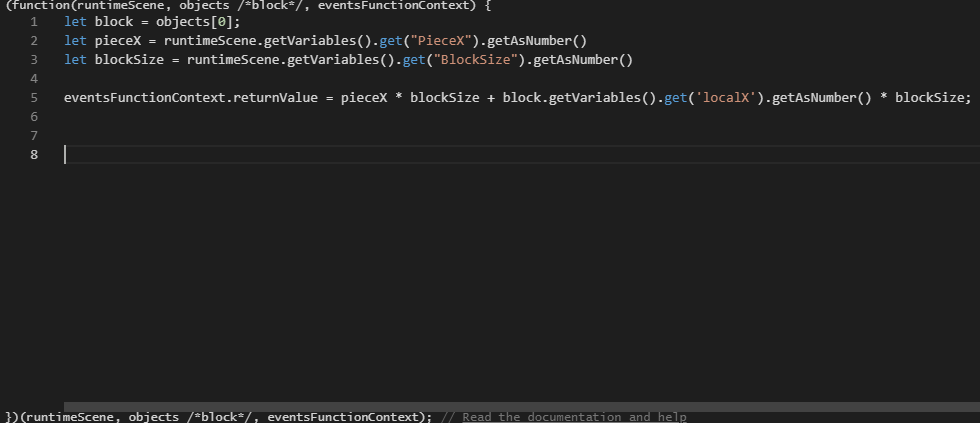Open the 'Read the documentation and help' link
The height and width of the screenshot is (423, 980).
[574, 417]
